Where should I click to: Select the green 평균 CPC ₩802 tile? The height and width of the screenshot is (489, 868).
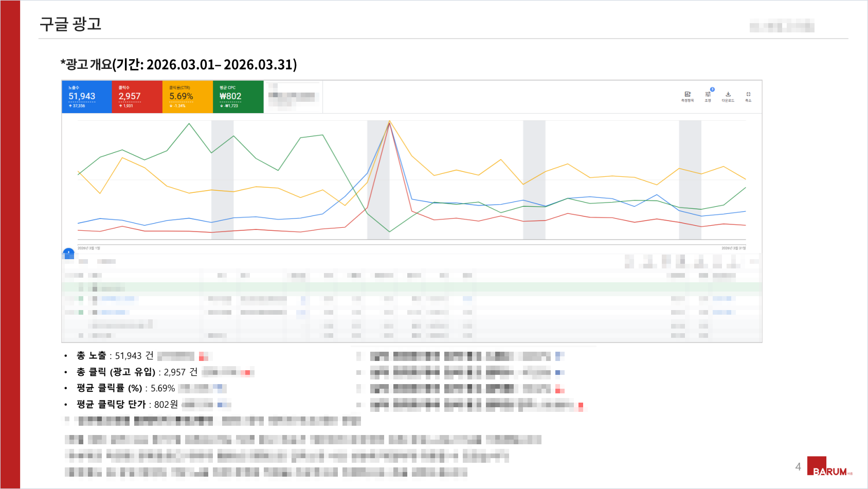click(x=238, y=97)
